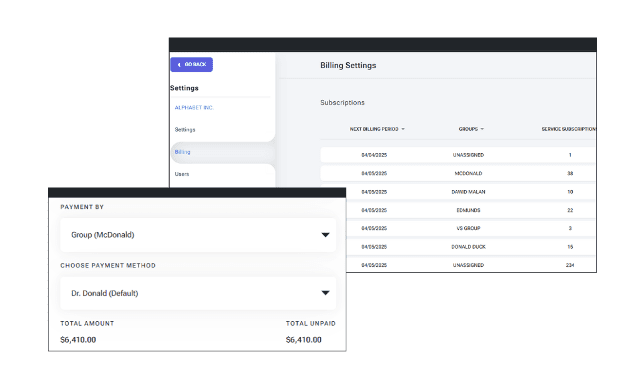Click the Total Amount value $6,410.00

[x=78, y=340]
